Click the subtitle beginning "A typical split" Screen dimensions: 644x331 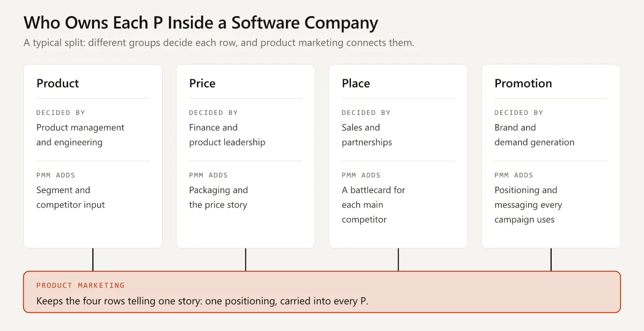click(219, 43)
